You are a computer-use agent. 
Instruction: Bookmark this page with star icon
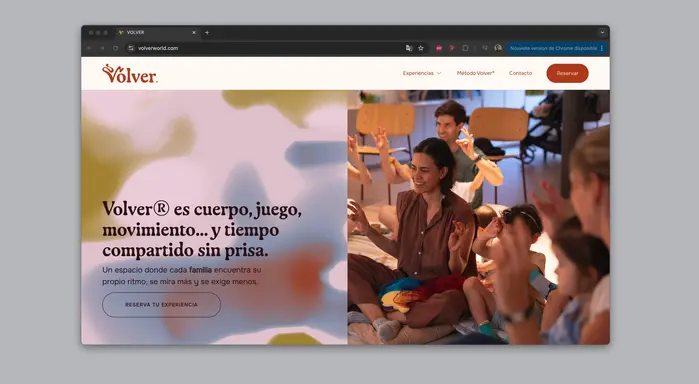[x=420, y=48]
